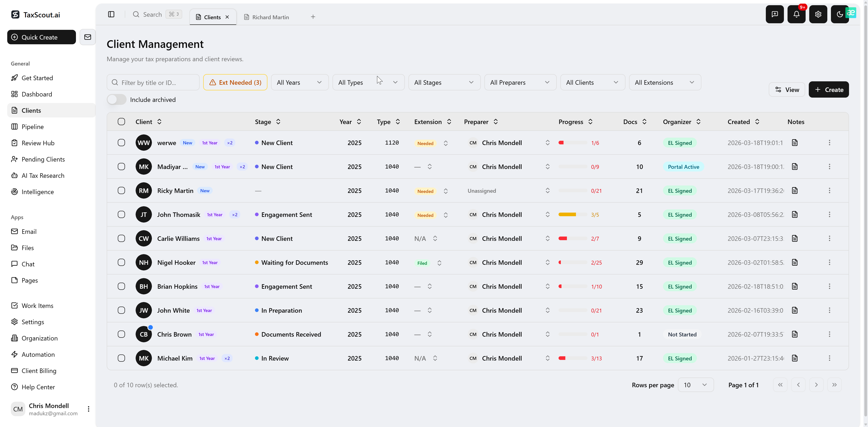Toggle Include archived switch
Image resolution: width=868 pixels, height=427 pixels.
[117, 100]
